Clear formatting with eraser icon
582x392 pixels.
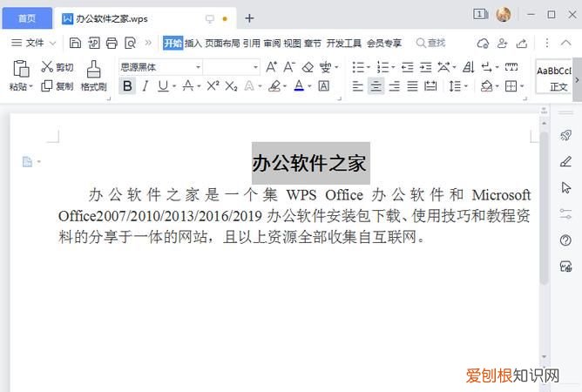pyautogui.click(x=308, y=67)
